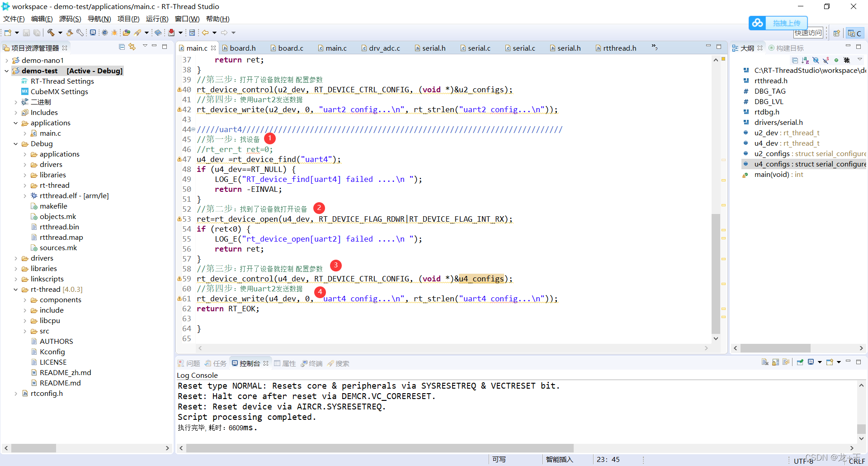Viewport: 868px width, 466px height.
Task: Expand the linkscripts folder
Action: [16, 279]
